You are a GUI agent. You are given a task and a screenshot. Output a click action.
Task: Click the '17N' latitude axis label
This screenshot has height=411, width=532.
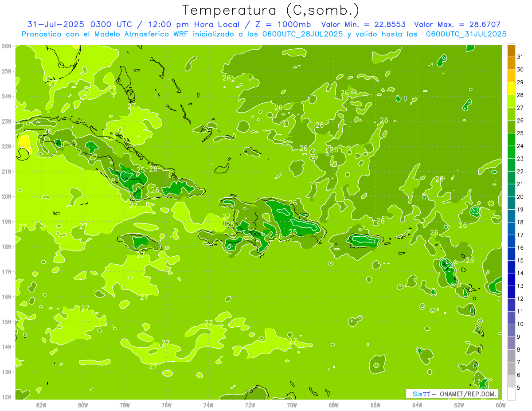(x=6, y=271)
